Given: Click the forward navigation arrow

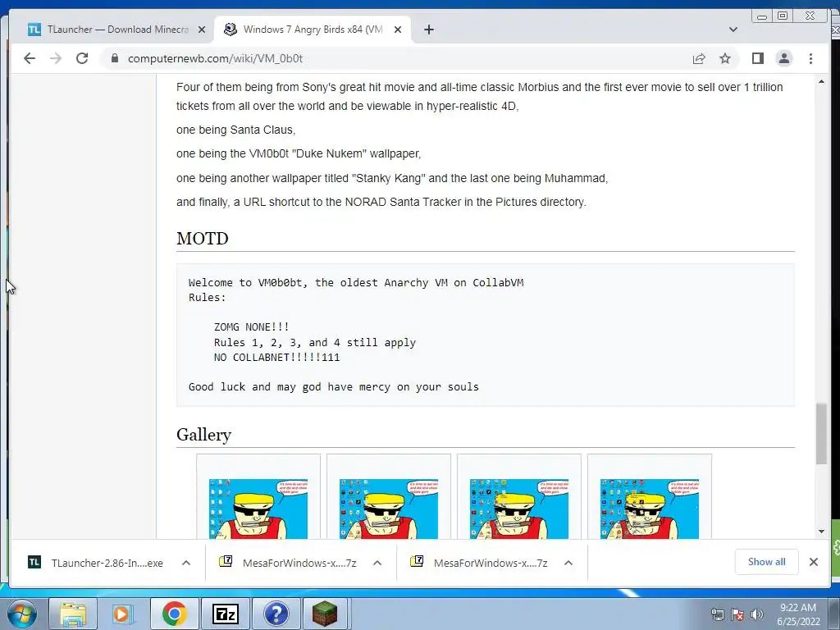Looking at the screenshot, I should point(56,58).
